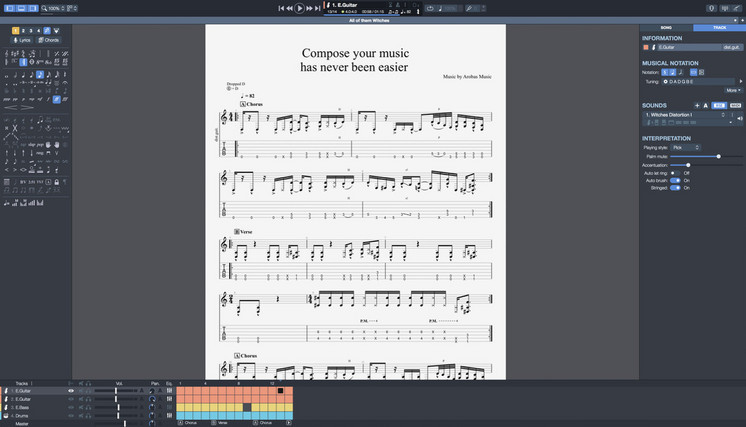This screenshot has height=427, width=746.
Task: Click the padlock icon in palette
Action: pyautogui.click(x=57, y=182)
